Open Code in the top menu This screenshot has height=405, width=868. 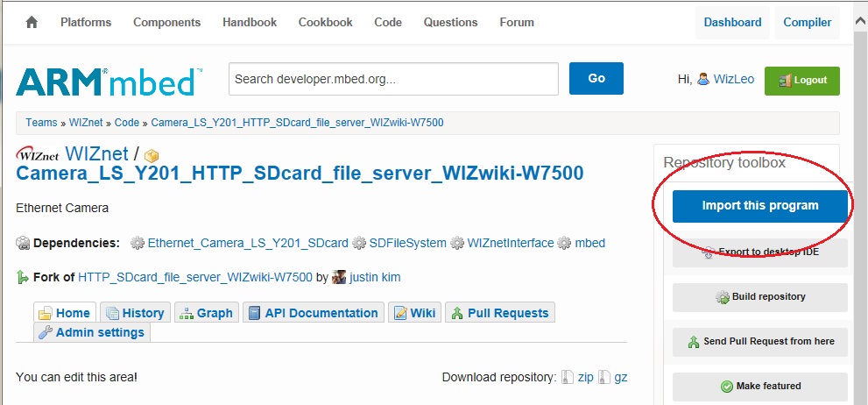[388, 22]
